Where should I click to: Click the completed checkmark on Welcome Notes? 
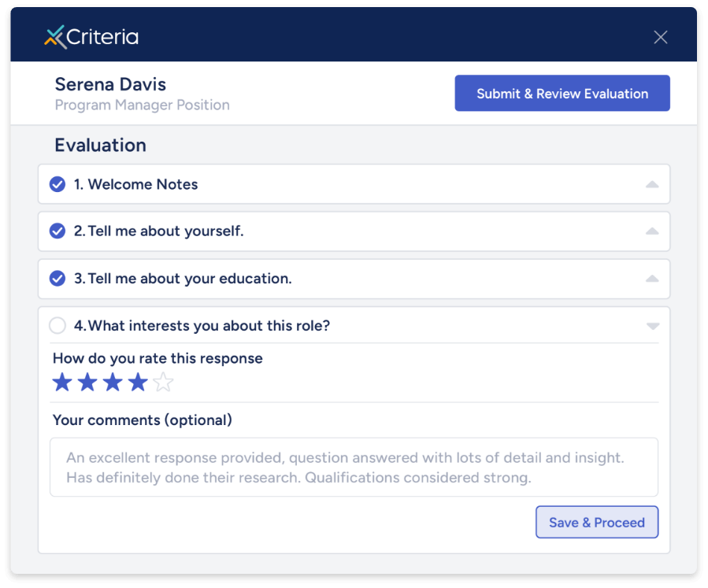[57, 183]
